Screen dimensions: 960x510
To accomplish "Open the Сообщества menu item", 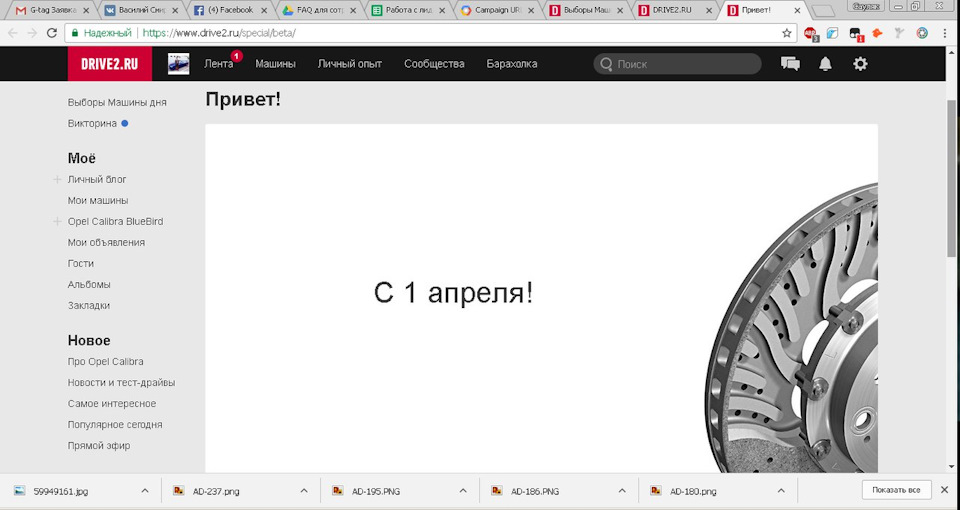I will click(x=434, y=64).
